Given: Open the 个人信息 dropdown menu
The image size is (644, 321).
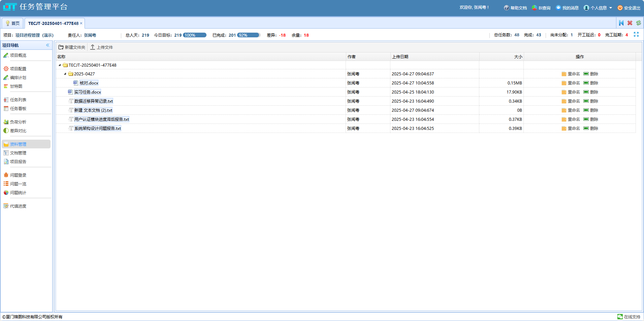Looking at the screenshot, I should (x=598, y=8).
